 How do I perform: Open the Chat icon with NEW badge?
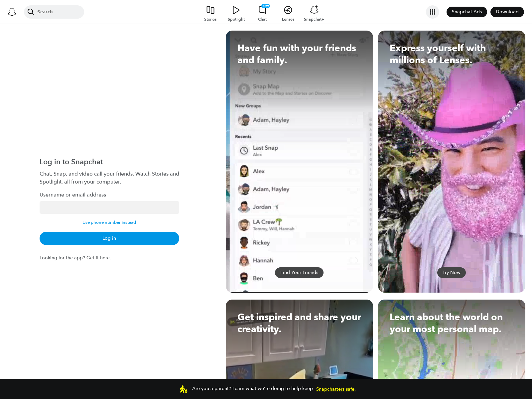pyautogui.click(x=262, y=10)
